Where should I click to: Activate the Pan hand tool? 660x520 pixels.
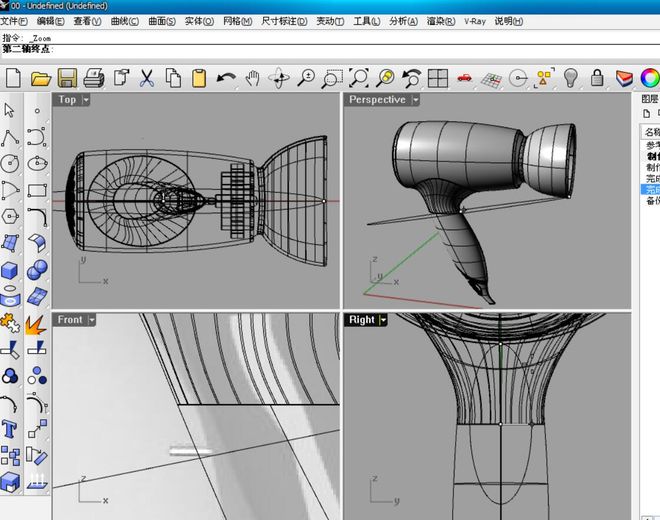tap(252, 77)
